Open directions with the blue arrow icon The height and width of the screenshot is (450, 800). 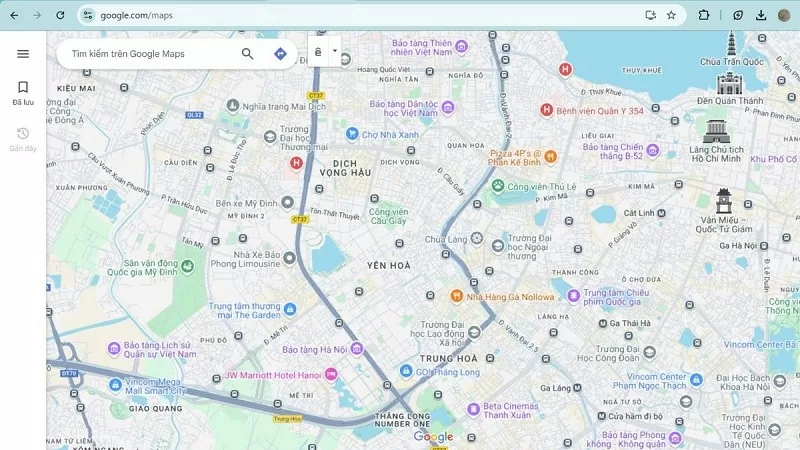click(x=280, y=54)
